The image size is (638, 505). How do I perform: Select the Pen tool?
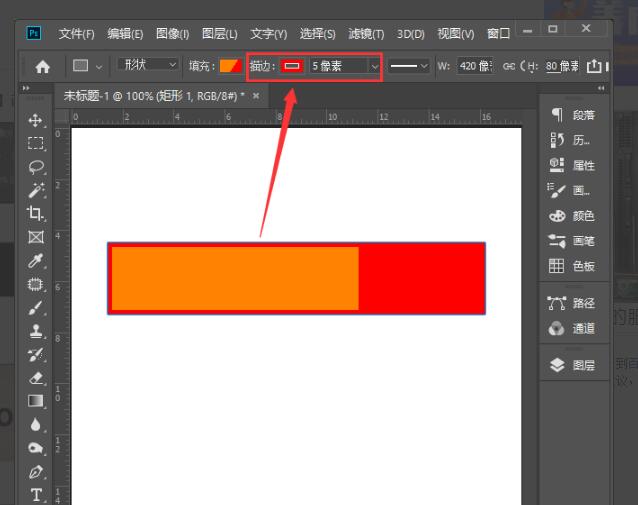[x=36, y=472]
